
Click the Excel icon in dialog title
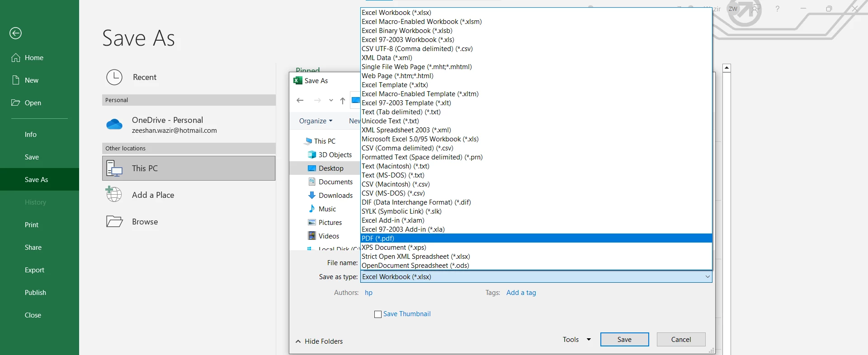coord(297,81)
